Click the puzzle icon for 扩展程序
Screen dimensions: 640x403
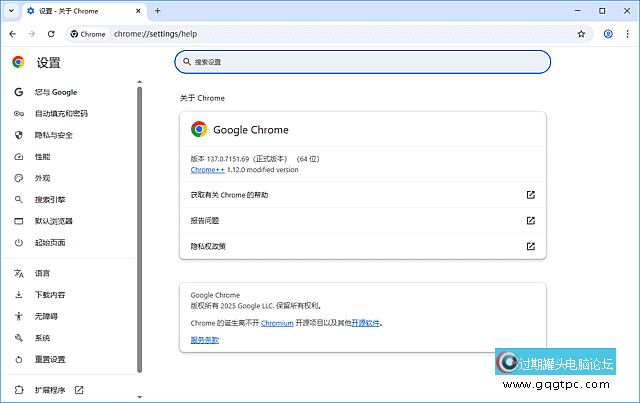[x=19, y=390]
